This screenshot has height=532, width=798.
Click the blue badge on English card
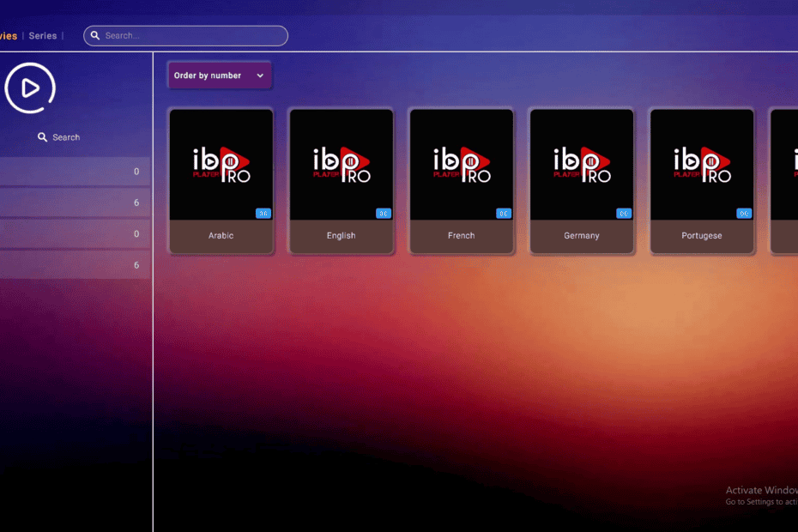point(384,214)
